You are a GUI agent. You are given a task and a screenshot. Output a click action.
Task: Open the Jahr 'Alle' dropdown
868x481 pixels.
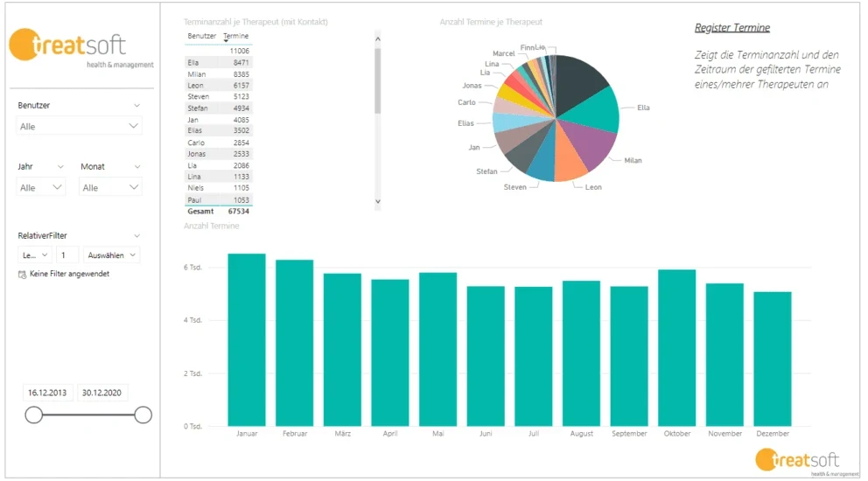pos(41,188)
